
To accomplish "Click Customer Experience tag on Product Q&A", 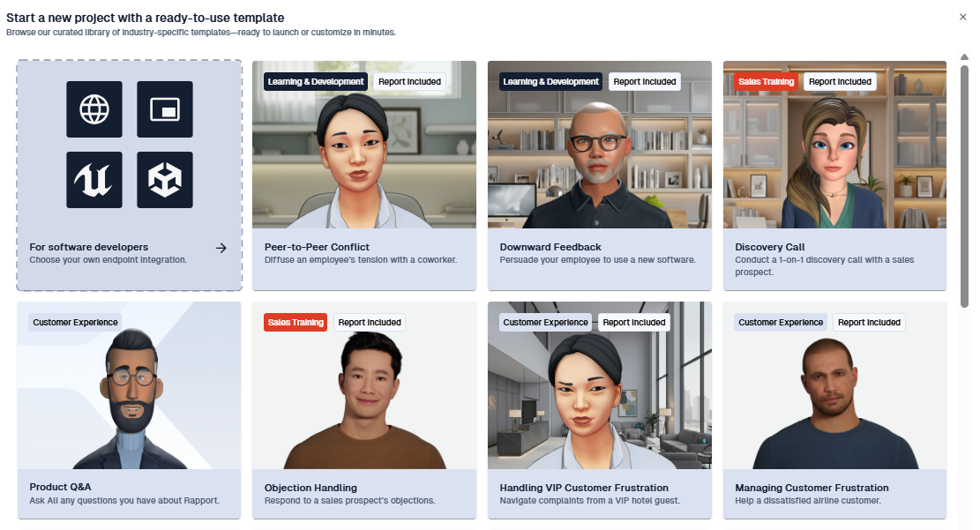I will [x=75, y=323].
